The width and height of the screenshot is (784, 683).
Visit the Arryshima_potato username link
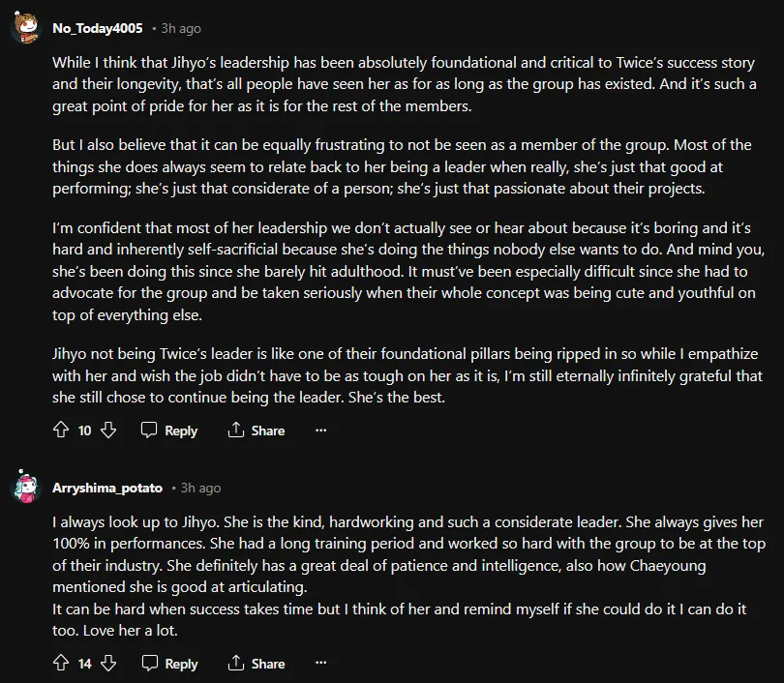point(107,489)
